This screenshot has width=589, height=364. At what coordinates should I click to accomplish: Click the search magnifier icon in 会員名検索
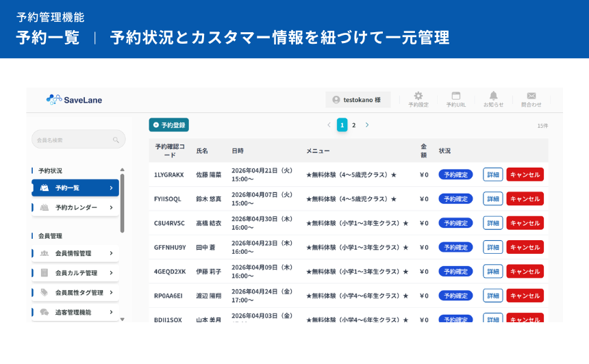point(116,140)
